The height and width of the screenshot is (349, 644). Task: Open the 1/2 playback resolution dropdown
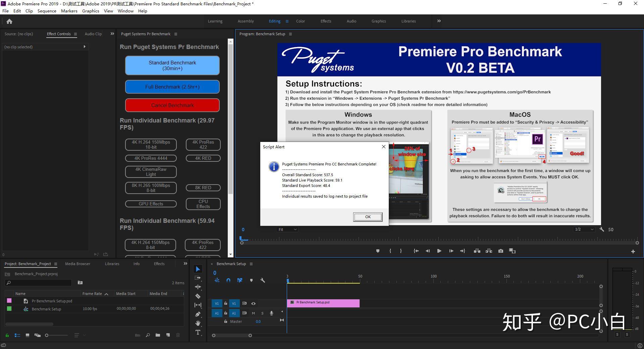coord(584,230)
